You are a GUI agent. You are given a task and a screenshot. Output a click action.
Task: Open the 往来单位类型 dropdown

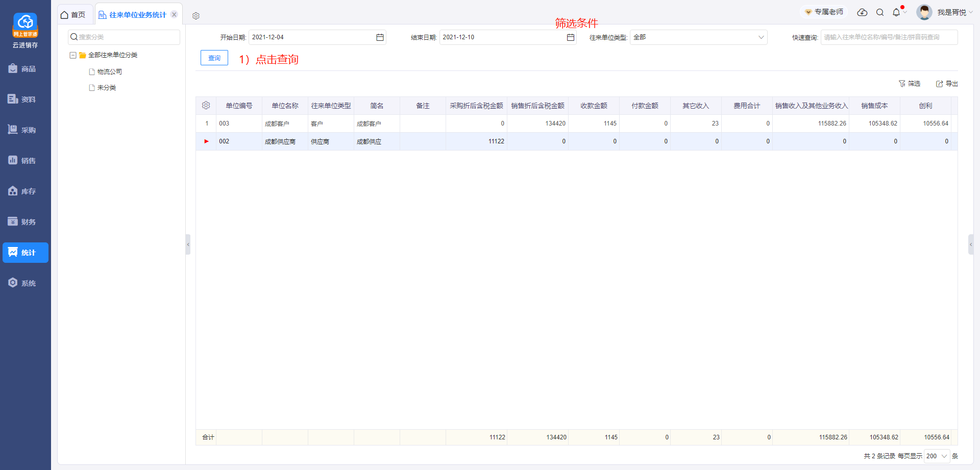pos(698,37)
